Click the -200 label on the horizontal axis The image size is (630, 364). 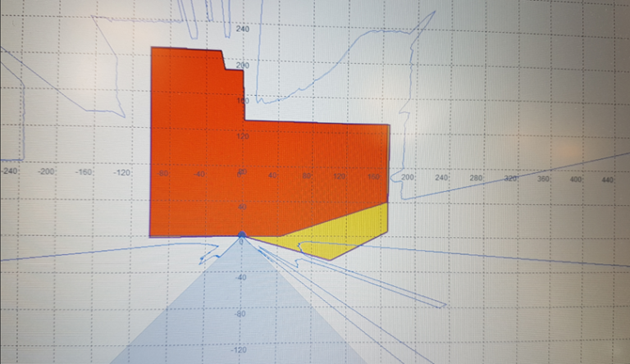tap(47, 172)
